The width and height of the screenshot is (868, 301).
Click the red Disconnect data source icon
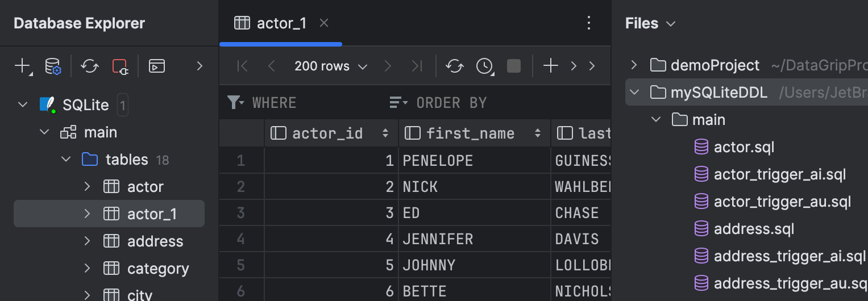click(x=120, y=66)
